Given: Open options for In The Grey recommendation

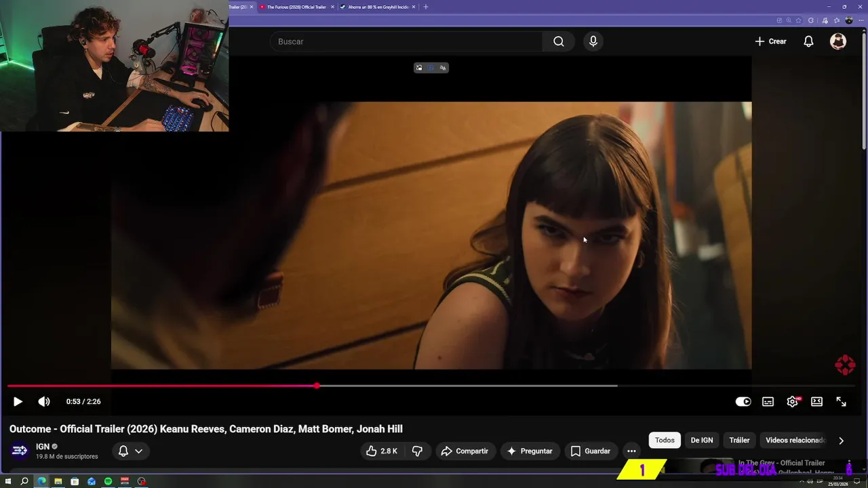Looking at the screenshot, I should click(849, 464).
